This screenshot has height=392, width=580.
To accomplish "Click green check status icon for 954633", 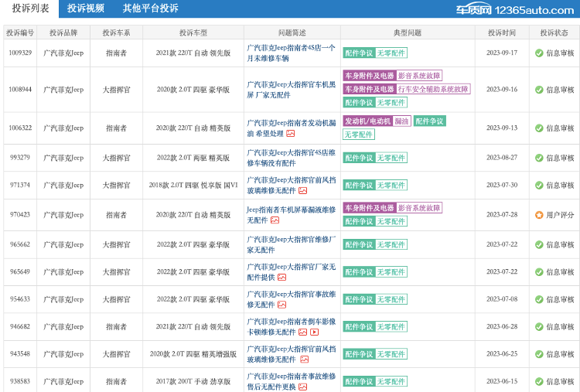I will (539, 299).
